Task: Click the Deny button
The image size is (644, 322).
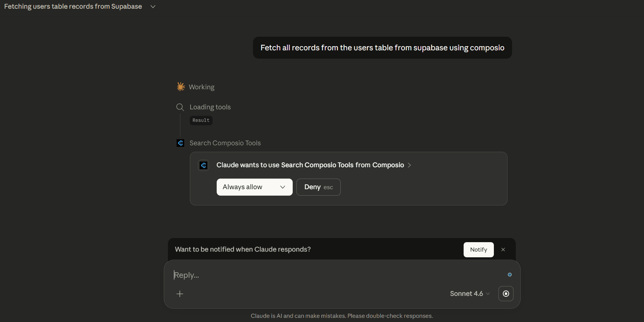Action: click(x=318, y=187)
